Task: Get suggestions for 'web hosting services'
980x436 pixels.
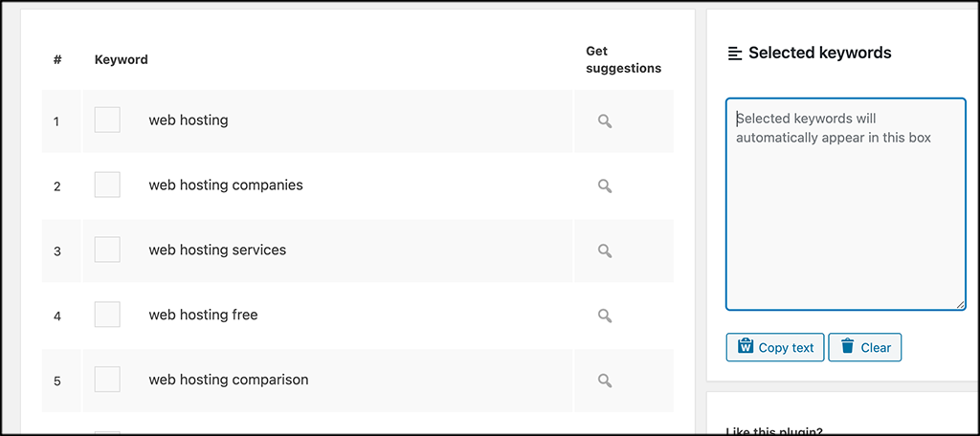Action: tap(604, 251)
